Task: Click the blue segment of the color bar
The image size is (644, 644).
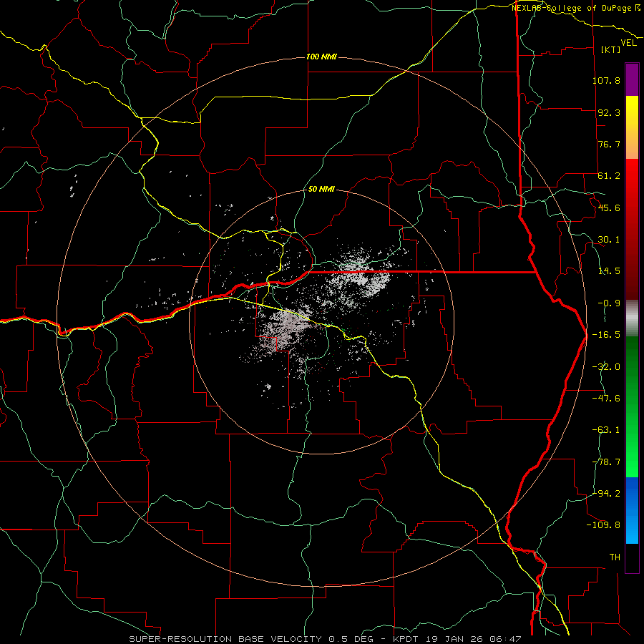Action: pyautogui.click(x=632, y=510)
